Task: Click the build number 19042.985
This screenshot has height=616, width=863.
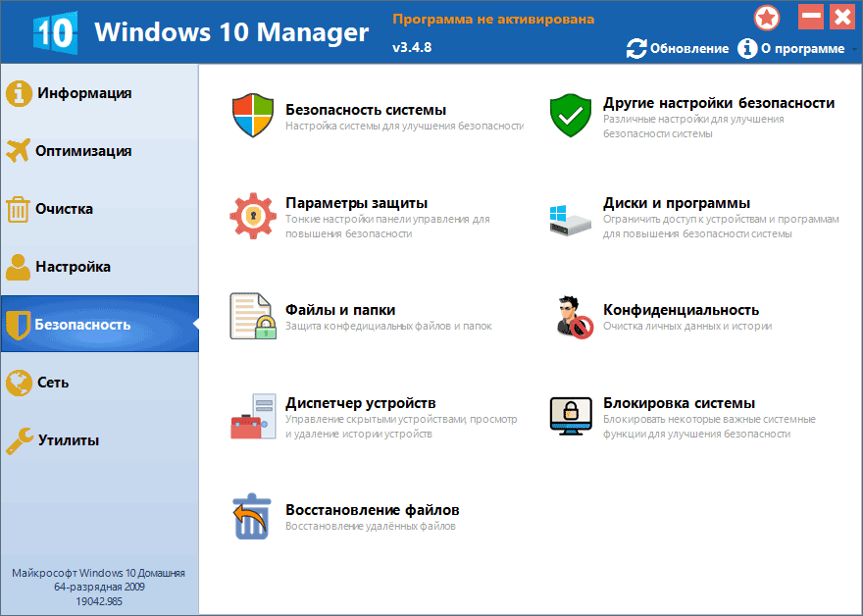Action: (x=99, y=601)
